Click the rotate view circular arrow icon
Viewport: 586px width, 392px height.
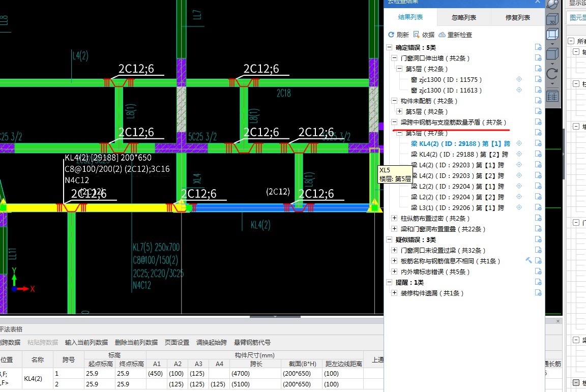(x=552, y=74)
